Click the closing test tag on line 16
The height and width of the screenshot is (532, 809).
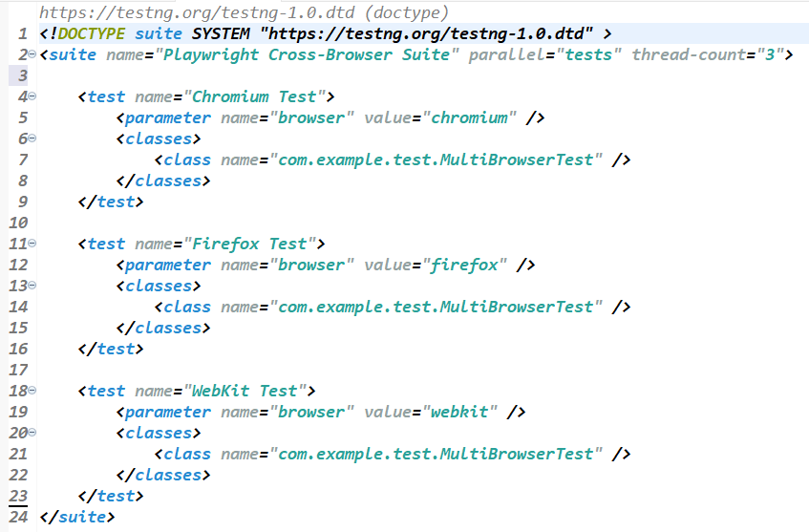111,349
